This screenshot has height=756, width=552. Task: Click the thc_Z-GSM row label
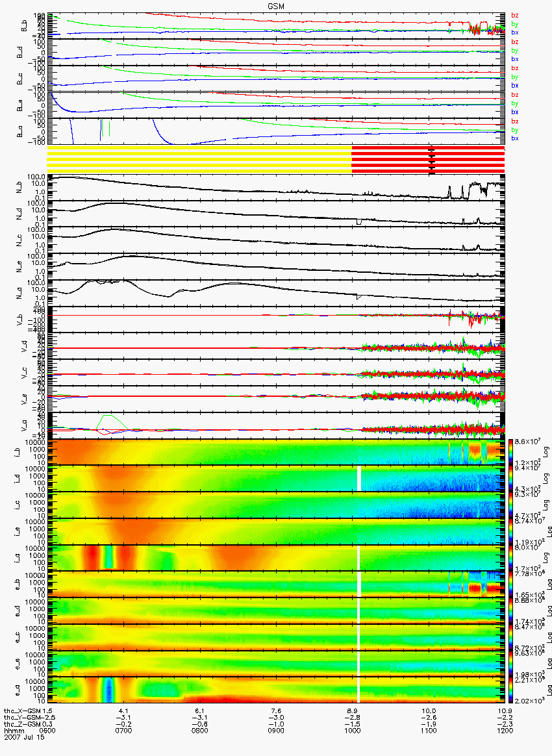pos(22,725)
